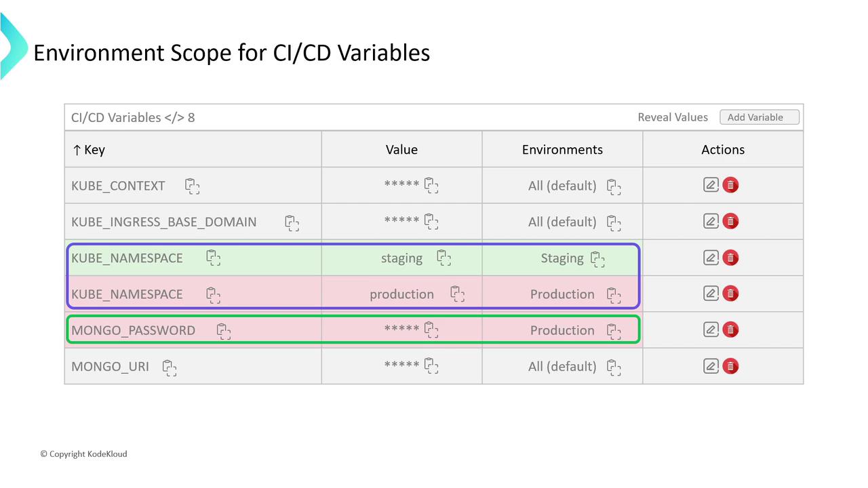
Task: Delete the KUBE_INGRESS_BASE_DOMAIN variable
Action: point(730,222)
